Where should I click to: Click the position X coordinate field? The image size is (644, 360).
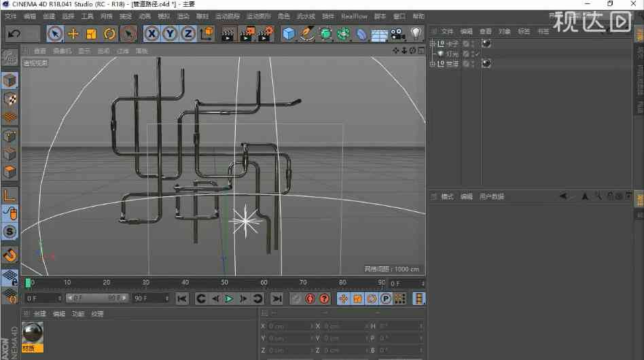[289, 326]
